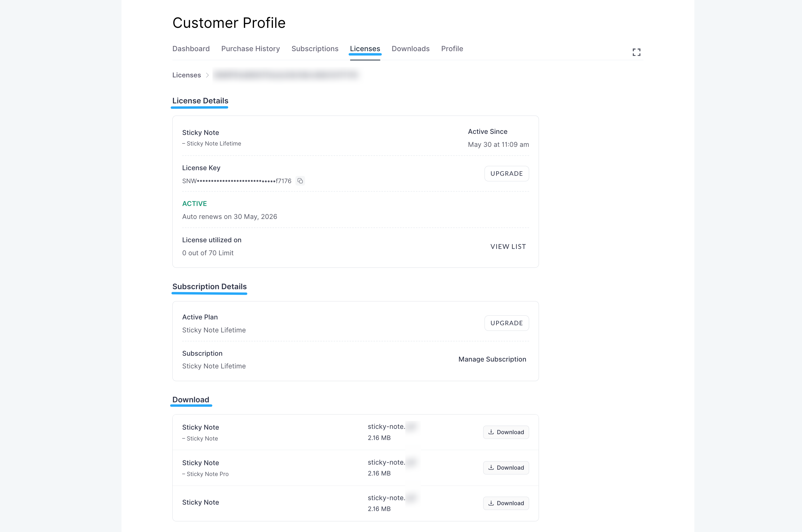This screenshot has width=802, height=532.
Task: Expand the page to fullscreen
Action: 636,52
